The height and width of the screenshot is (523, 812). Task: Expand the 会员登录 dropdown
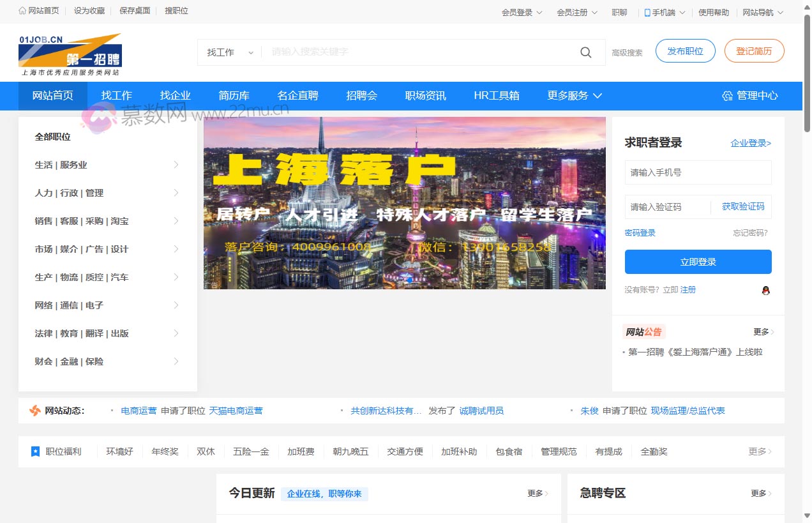[522, 11]
